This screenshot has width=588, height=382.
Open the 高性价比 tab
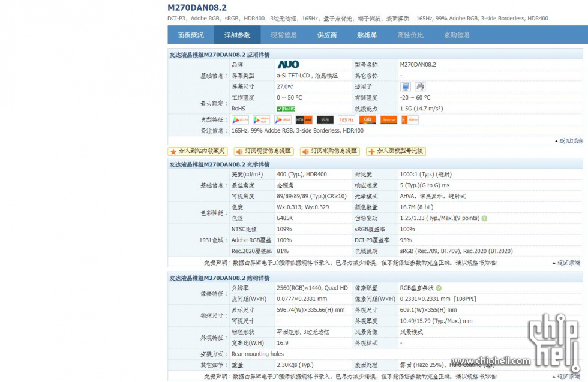[x=410, y=35]
